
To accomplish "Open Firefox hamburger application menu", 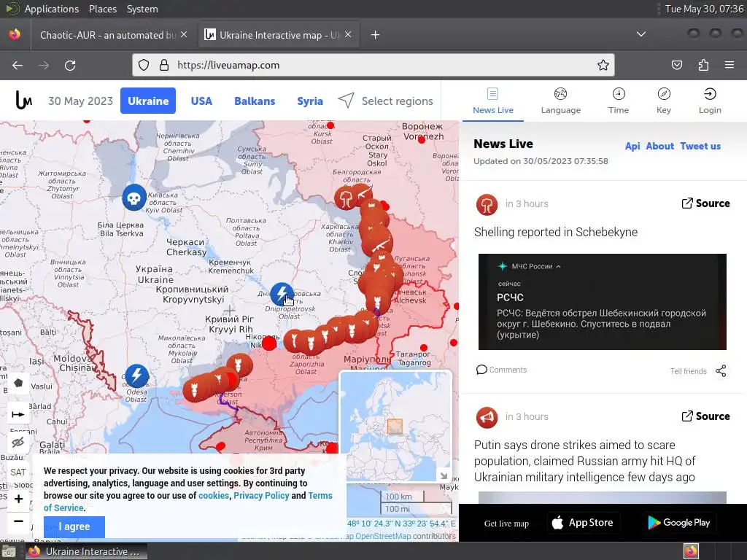I will pos(729,65).
